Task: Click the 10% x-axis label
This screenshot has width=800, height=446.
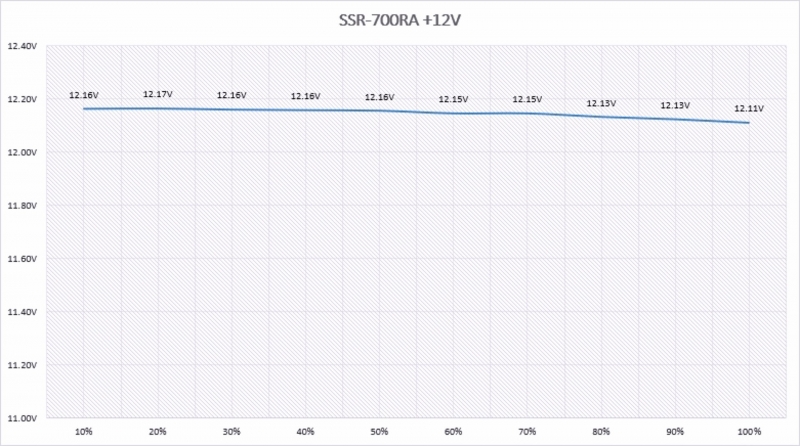Action: pos(84,432)
